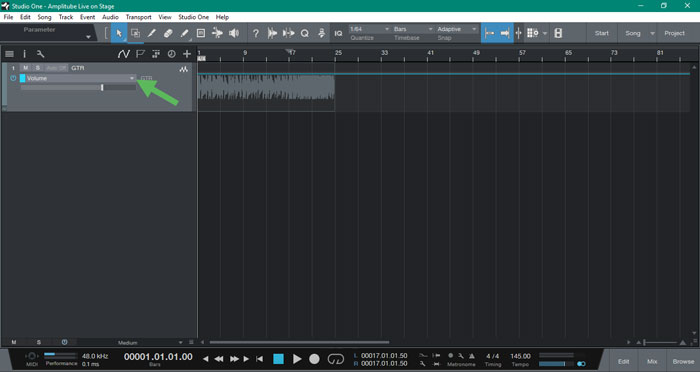Screen dimensions: 700x372
Task: Open the Parameter box dropdown arrow
Action: click(88, 37)
